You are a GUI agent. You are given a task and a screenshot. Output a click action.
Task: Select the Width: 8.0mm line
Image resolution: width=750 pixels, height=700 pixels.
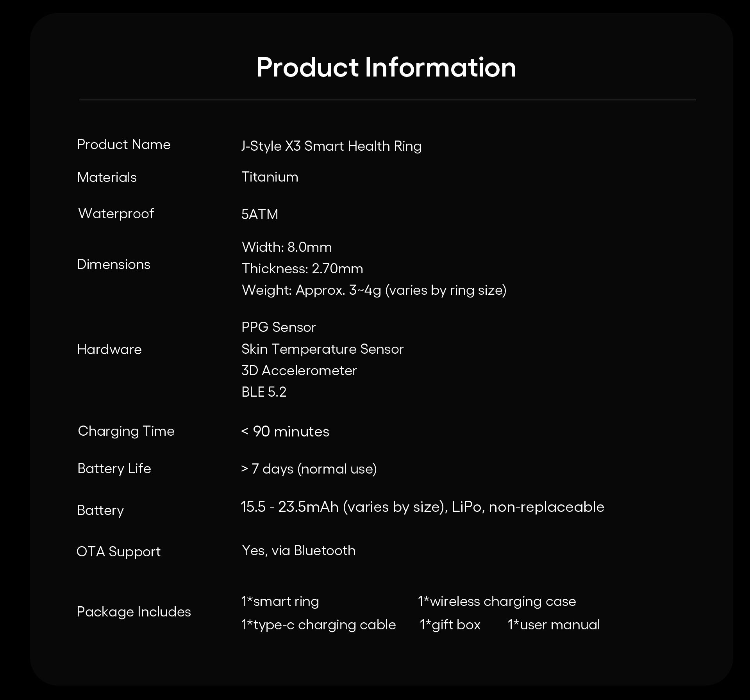point(287,247)
